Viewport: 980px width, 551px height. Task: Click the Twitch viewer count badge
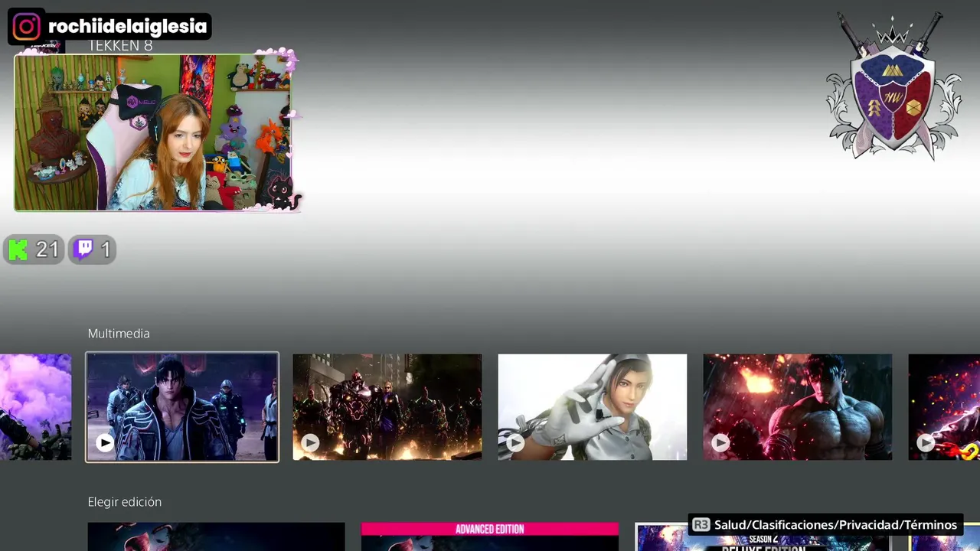pyautogui.click(x=93, y=249)
